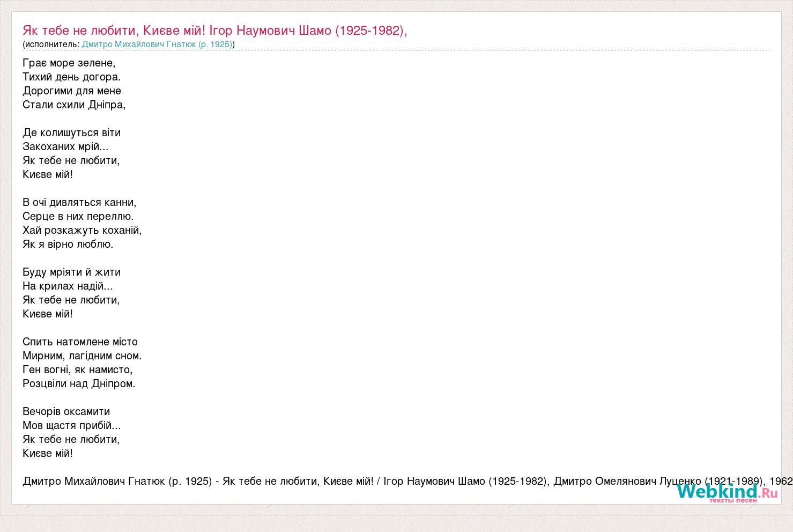Open performer link Дмитро Михайлович Гнатюк
The image size is (793, 532).
(157, 45)
